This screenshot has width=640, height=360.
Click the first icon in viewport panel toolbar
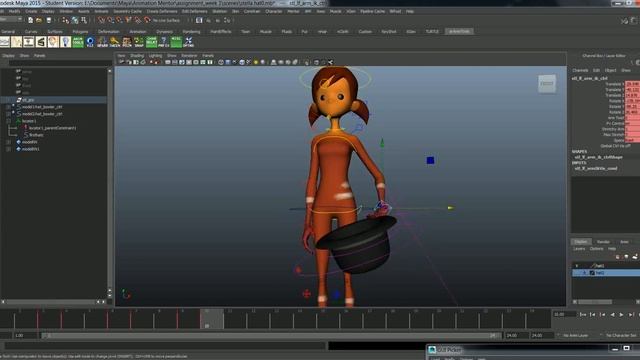[122, 62]
